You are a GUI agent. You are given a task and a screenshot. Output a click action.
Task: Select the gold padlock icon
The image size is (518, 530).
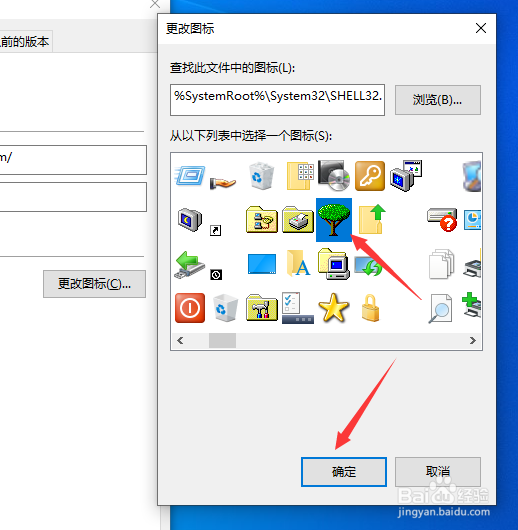370,308
